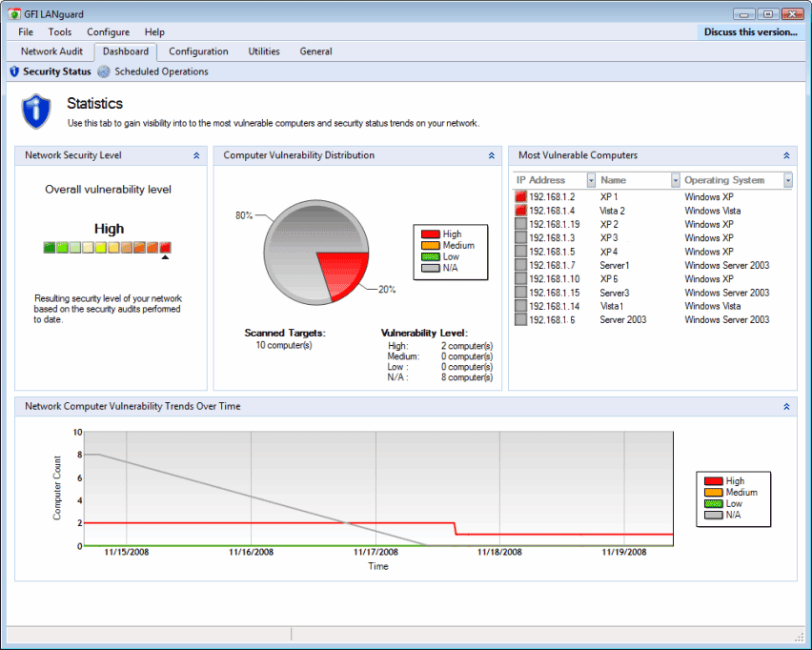The image size is (812, 650).
Task: Select red status icon for 192.168.1.4
Action: pyautogui.click(x=520, y=211)
